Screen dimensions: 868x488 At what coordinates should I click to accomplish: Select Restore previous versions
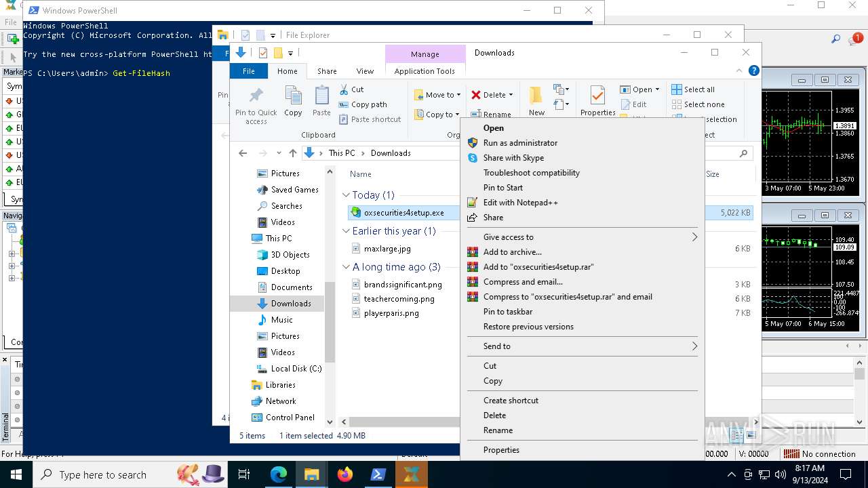(528, 327)
